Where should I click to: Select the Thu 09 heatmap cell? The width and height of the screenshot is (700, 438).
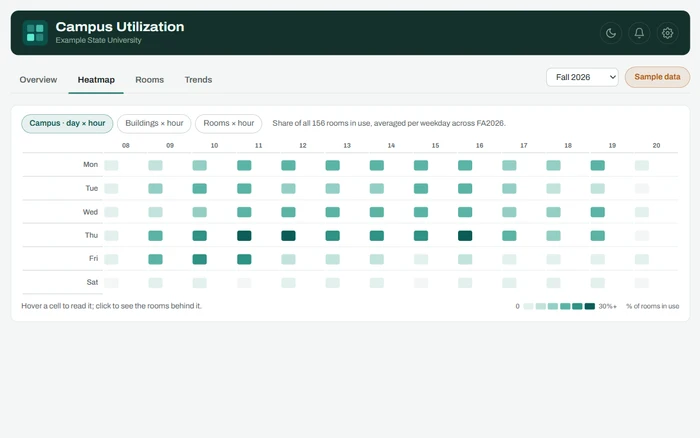(155, 235)
